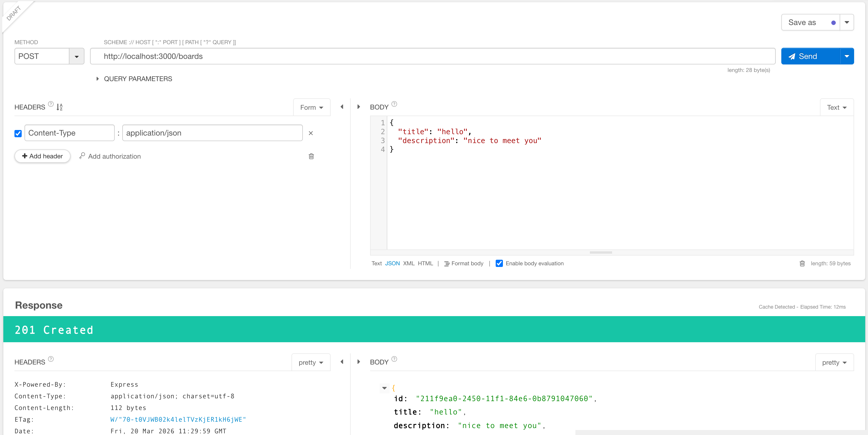
Task: Delete the Content-Type header with X icon
Action: pyautogui.click(x=311, y=133)
